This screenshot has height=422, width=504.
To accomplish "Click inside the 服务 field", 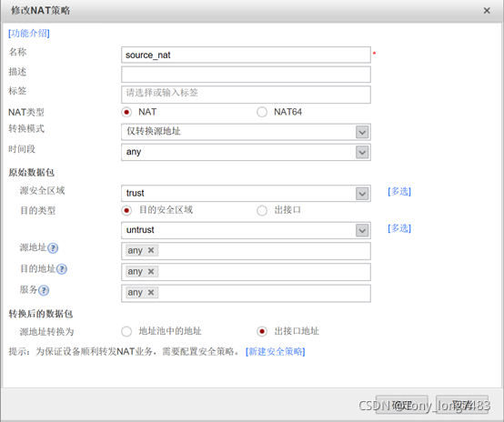I will [x=246, y=293].
